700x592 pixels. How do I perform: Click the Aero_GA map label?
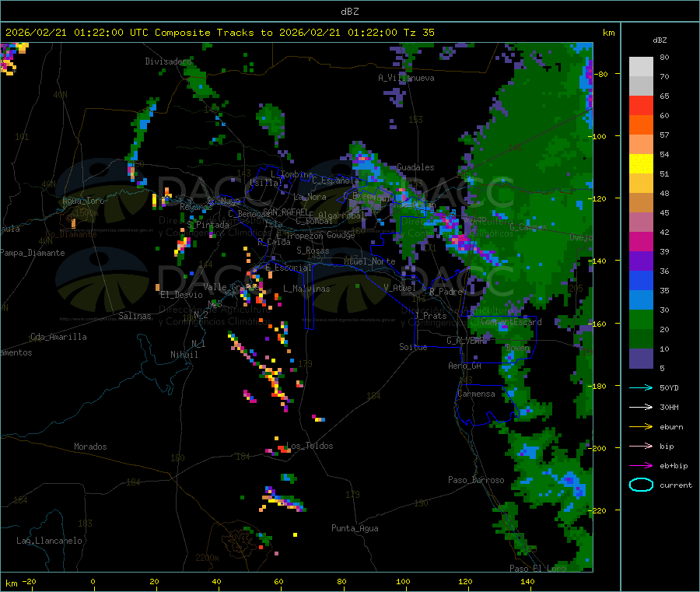(x=465, y=366)
